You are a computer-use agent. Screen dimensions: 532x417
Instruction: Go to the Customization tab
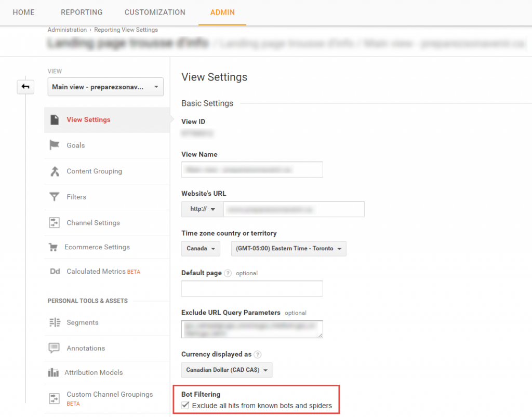155,12
